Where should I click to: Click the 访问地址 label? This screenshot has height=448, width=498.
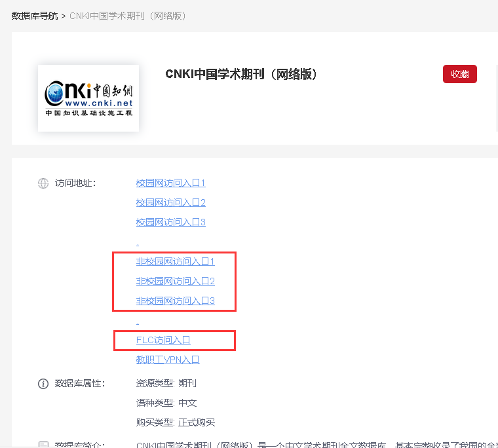[x=75, y=183]
